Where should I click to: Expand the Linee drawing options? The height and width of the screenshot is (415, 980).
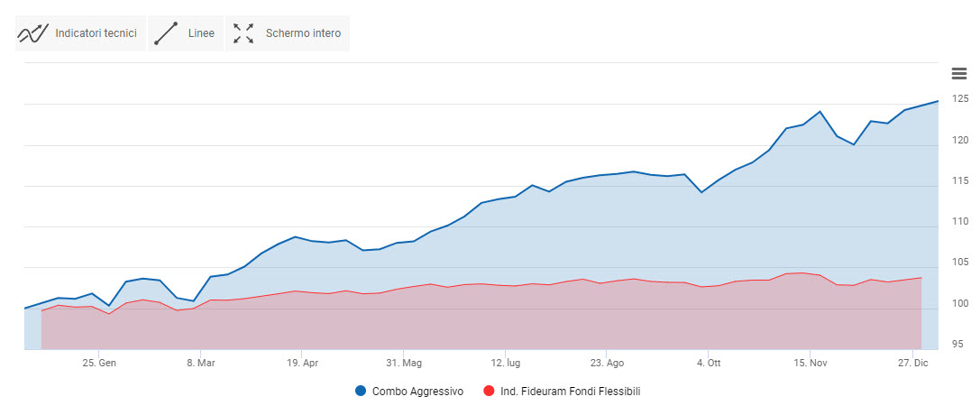coord(201,33)
